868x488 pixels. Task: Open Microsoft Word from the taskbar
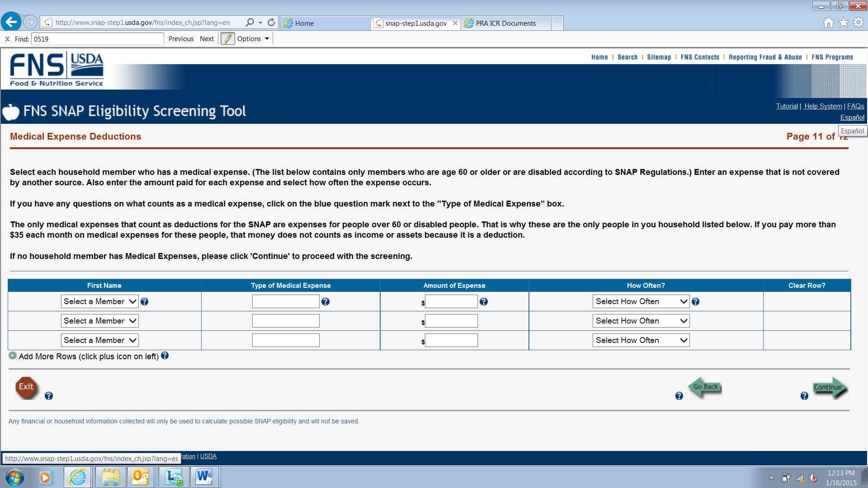pyautogui.click(x=204, y=477)
